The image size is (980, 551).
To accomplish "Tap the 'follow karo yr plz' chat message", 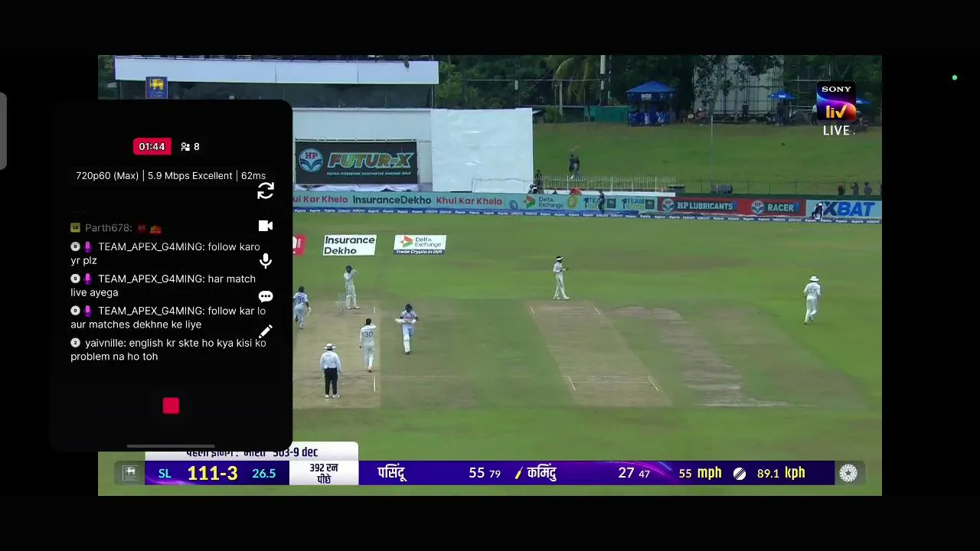I will point(165,253).
